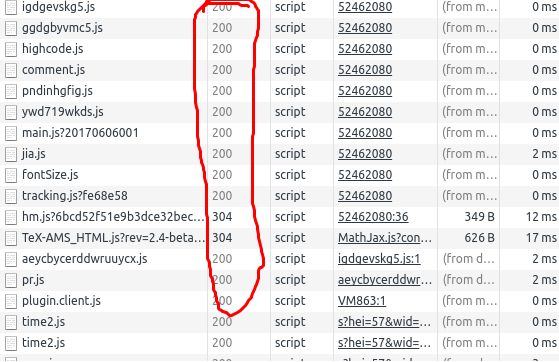Select the ywd719wkds.js request
Viewport: 559px width, 362px height.
(x=280, y=112)
